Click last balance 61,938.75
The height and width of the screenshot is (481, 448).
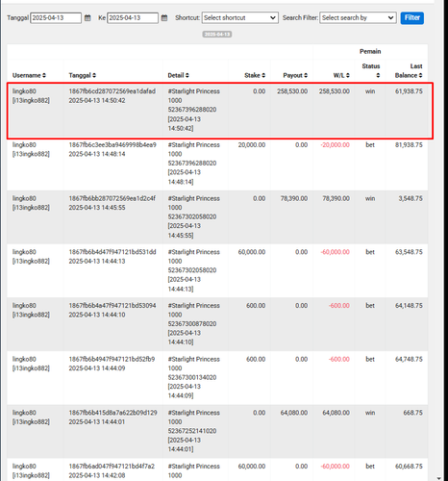click(x=409, y=91)
